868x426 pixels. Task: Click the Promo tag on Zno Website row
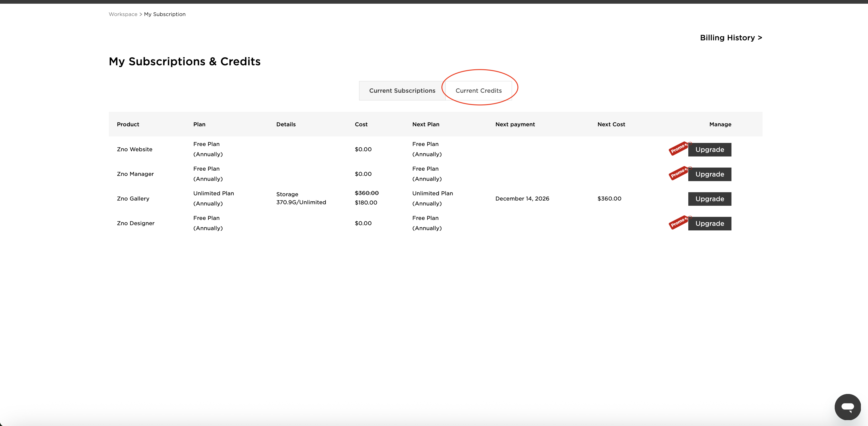(x=679, y=148)
